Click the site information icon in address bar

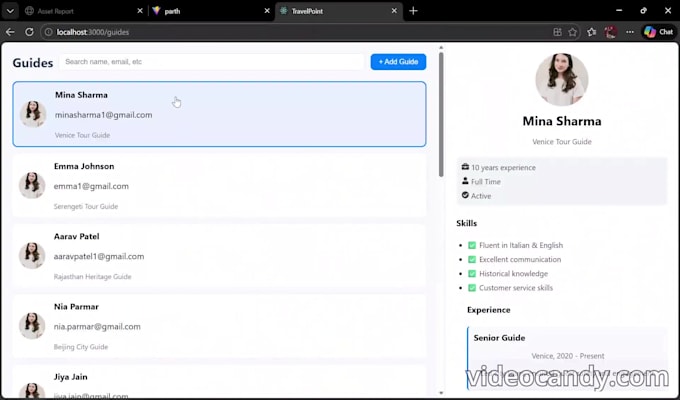49,32
